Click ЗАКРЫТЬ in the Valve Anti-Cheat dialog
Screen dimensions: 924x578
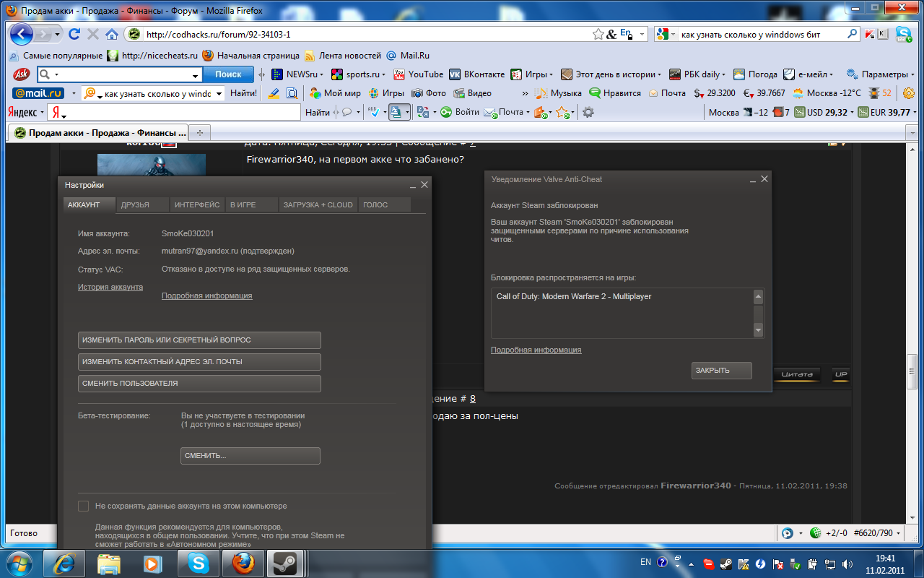click(721, 371)
